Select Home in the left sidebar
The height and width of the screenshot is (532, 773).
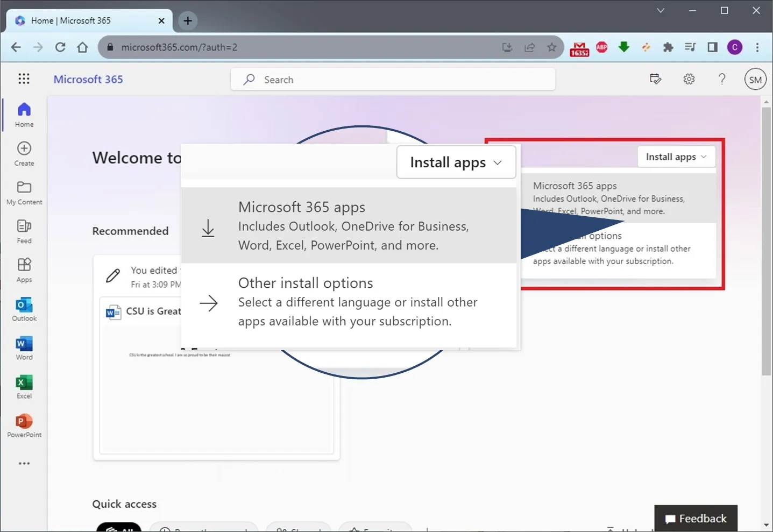click(x=24, y=114)
